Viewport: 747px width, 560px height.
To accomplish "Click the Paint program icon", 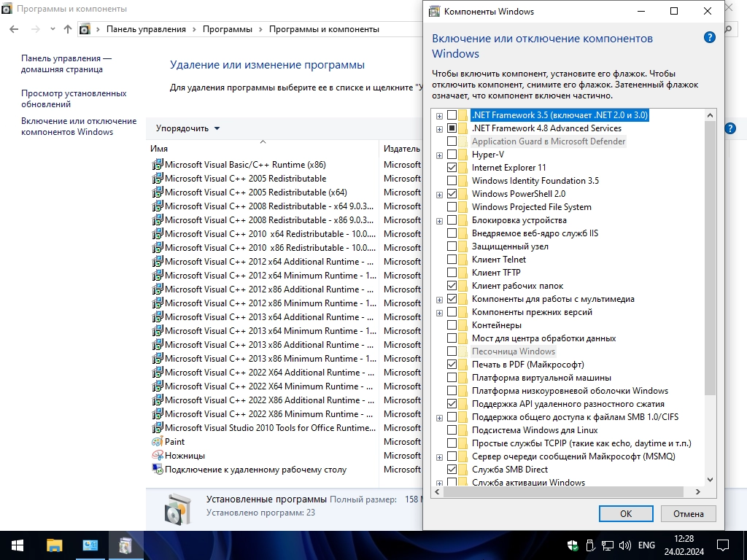I will pos(158,442).
